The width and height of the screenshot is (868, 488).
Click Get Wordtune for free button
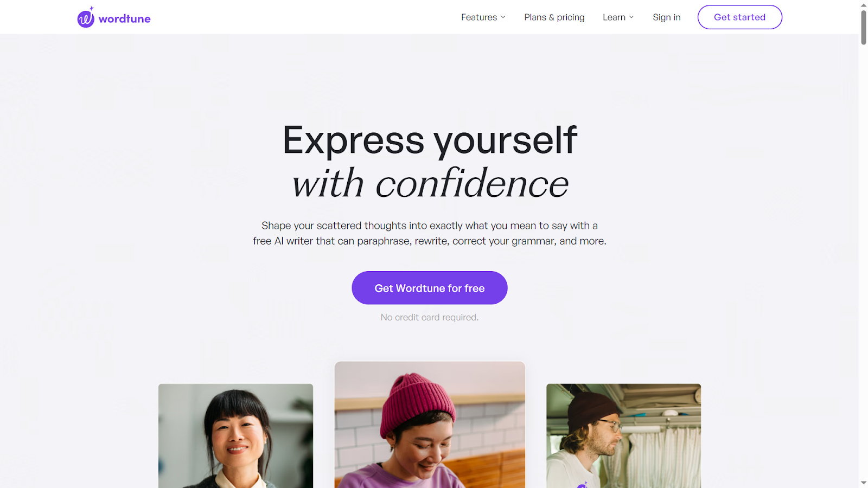430,288
